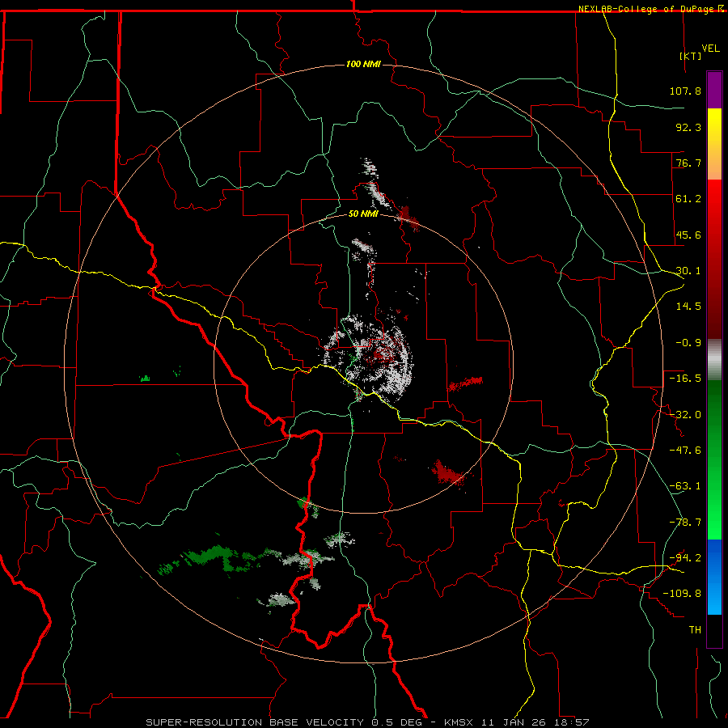Screen dimensions: 728x728
Task: Select the -32.0 legend value
Action: point(685,415)
